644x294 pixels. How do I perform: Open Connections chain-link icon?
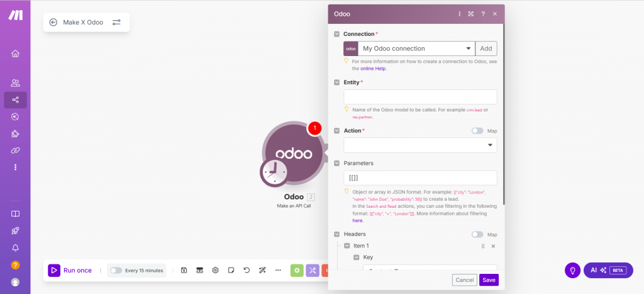[x=15, y=150]
